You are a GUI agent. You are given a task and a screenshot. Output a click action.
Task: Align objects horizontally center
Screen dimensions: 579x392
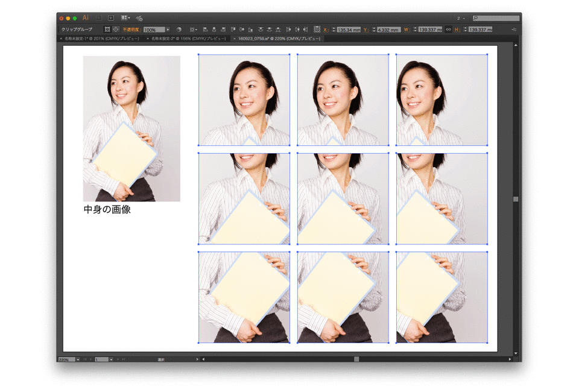click(x=214, y=30)
